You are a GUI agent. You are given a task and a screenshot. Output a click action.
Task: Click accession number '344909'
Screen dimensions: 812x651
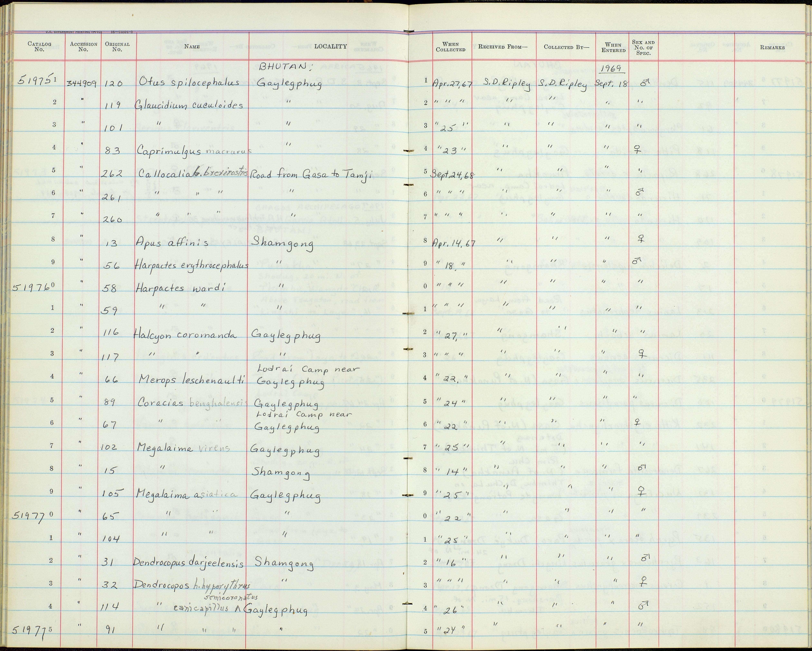[82, 83]
